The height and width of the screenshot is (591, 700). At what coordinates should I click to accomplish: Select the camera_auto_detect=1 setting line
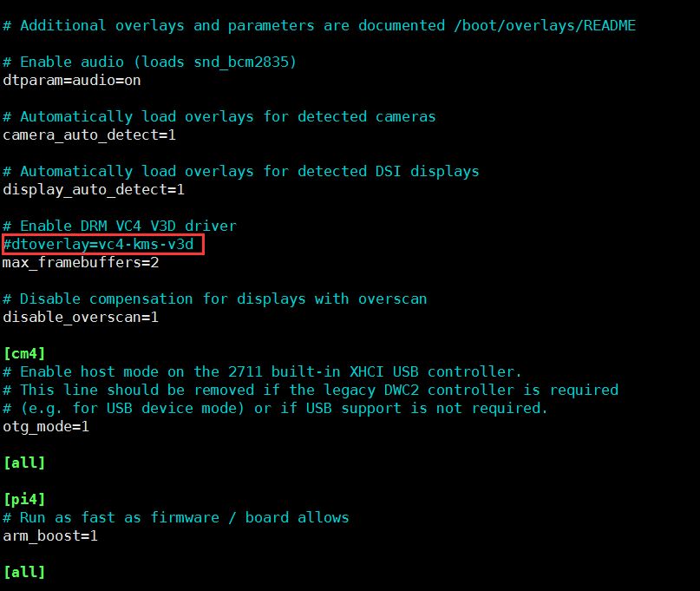[89, 135]
